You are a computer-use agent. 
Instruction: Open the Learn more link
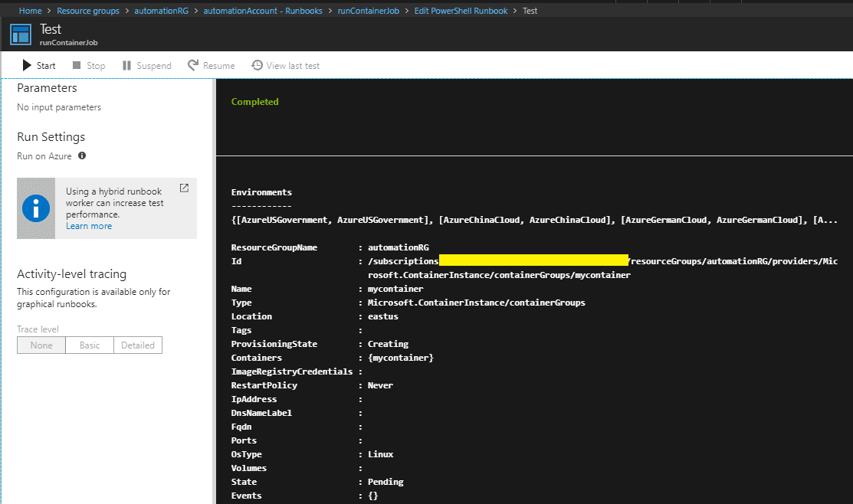[x=88, y=225]
